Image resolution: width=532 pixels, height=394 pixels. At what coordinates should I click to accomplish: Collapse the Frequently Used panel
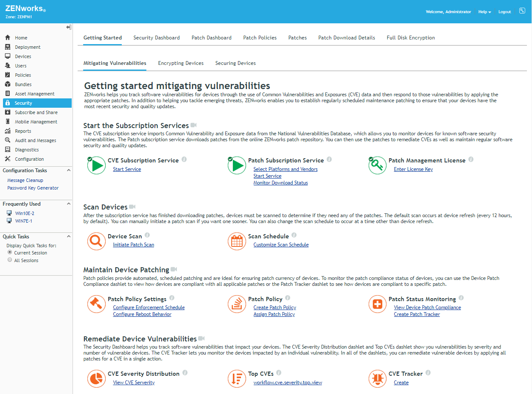pos(69,204)
